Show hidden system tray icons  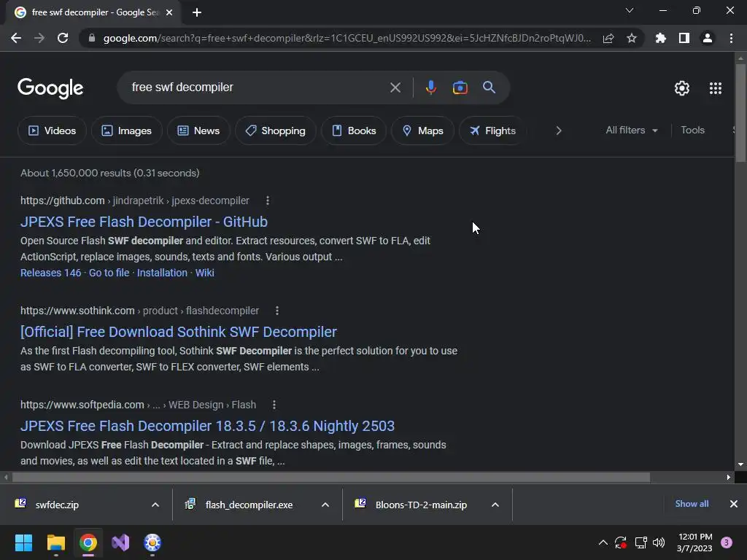pos(603,542)
